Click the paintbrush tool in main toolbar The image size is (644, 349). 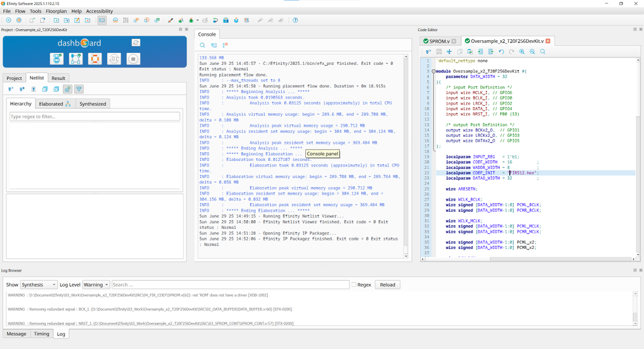pyautogui.click(x=170, y=20)
